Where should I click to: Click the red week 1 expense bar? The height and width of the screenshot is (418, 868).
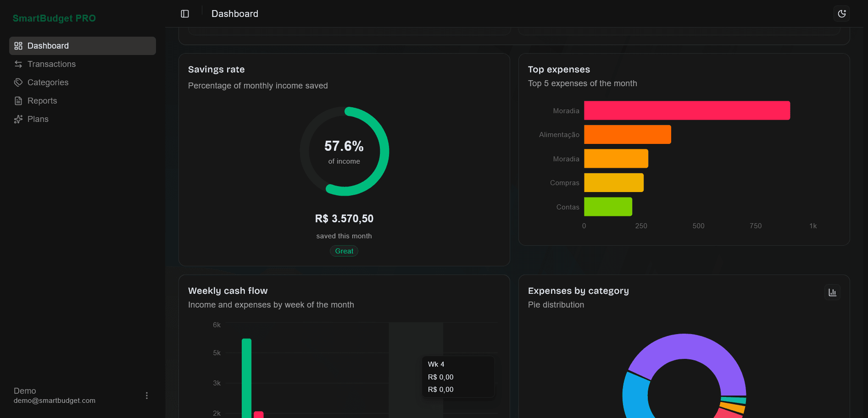pos(258,415)
